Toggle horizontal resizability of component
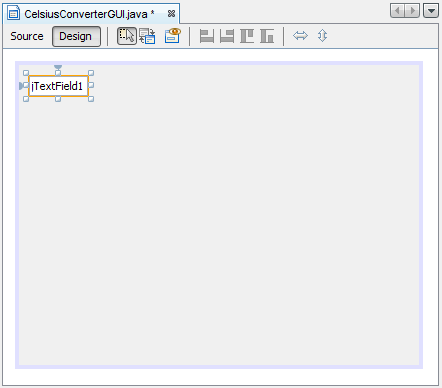Viewport: 442px width, 388px height. point(300,36)
